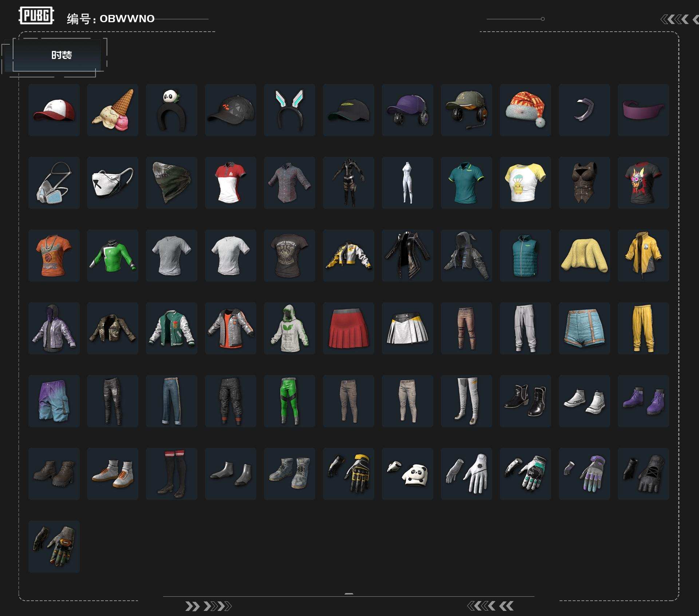Screen dimensions: 699x616
Task: Select the orange basketball t-shirt
Action: coord(54,255)
